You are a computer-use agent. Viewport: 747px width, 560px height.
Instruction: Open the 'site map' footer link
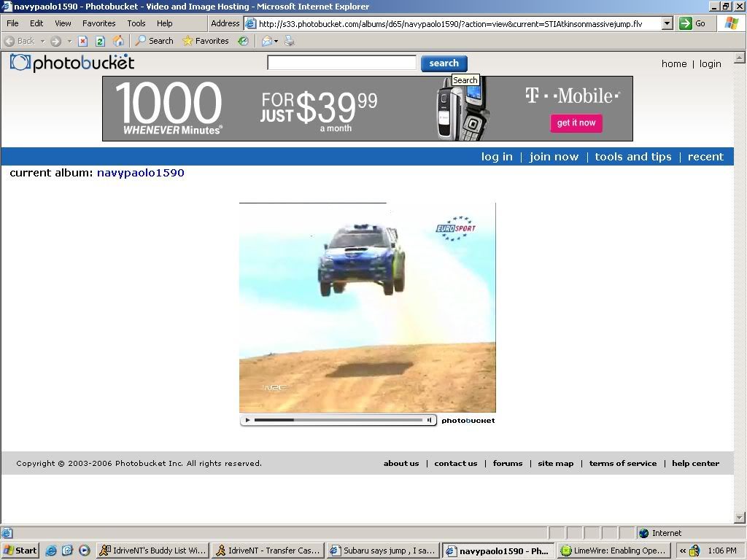coord(555,463)
